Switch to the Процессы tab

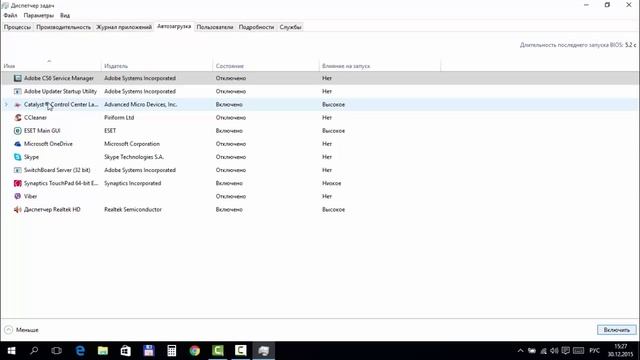tap(18, 27)
